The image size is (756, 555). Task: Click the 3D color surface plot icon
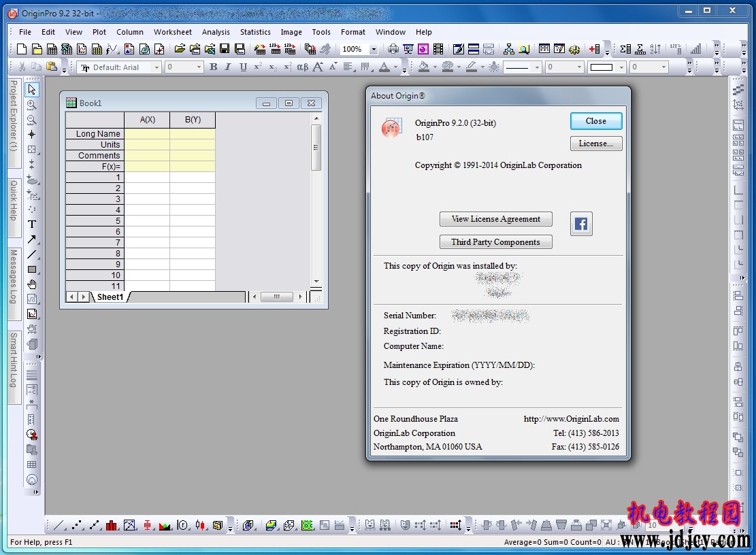pyautogui.click(x=271, y=525)
